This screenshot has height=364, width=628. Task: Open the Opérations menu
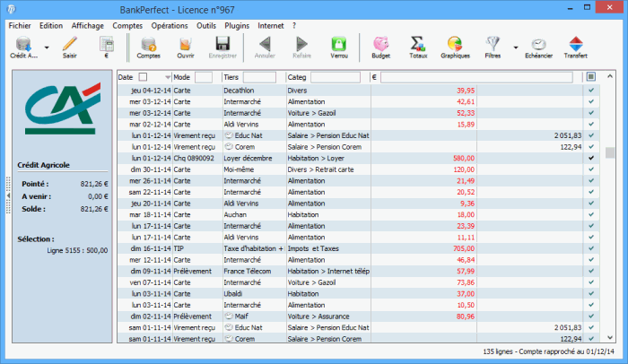(170, 26)
